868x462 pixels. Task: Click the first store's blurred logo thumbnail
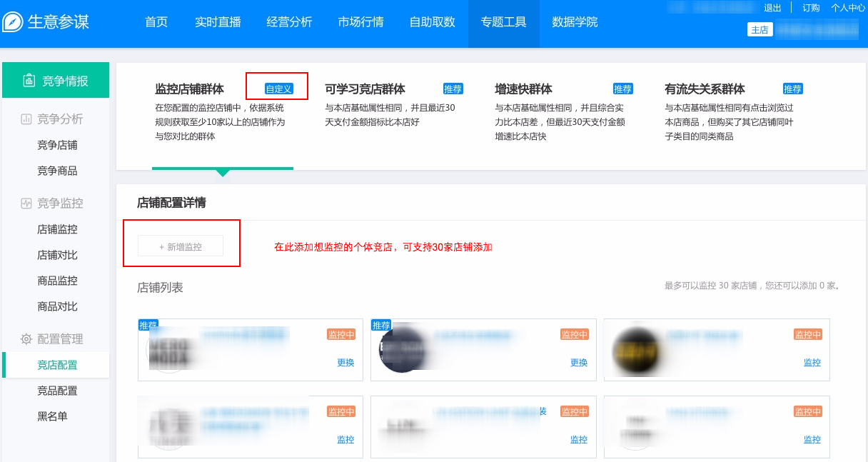(x=163, y=350)
